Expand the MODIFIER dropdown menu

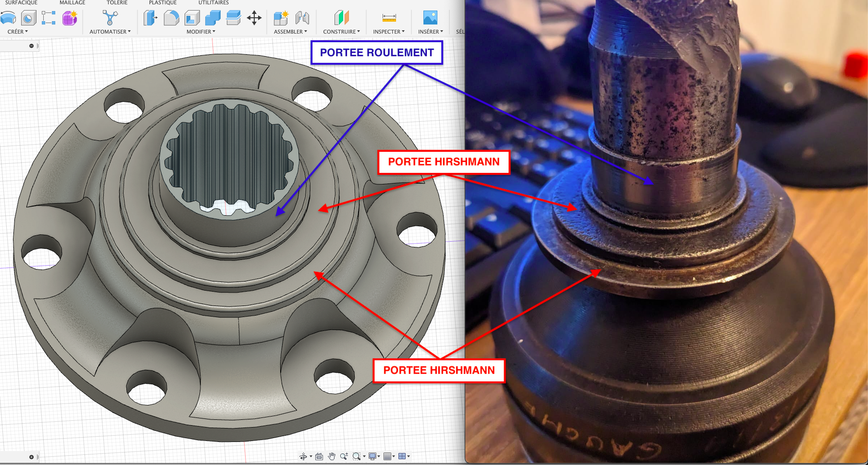coord(201,32)
